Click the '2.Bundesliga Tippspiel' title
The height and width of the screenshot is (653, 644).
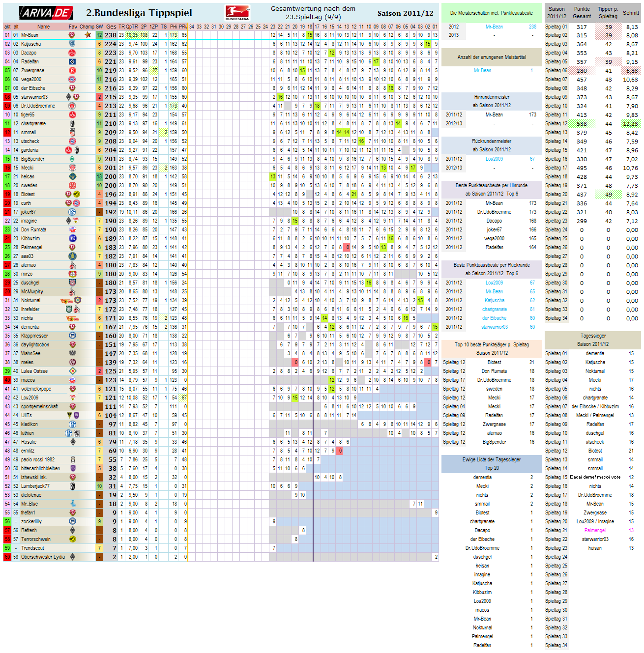tap(139, 13)
